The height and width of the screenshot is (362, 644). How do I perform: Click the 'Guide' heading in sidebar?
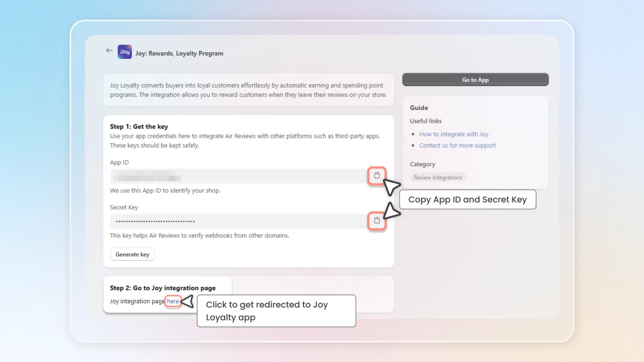point(419,108)
